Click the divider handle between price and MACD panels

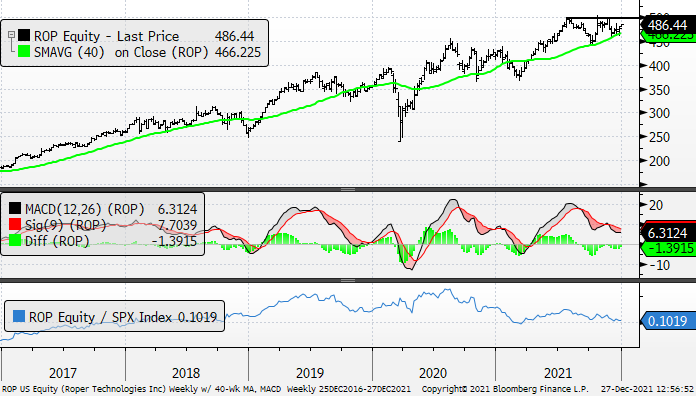coord(348,190)
